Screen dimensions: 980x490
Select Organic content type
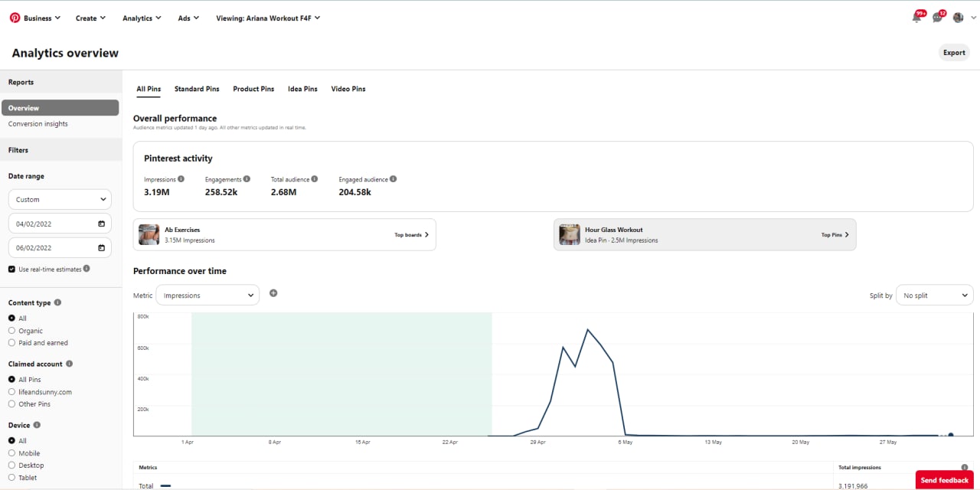pyautogui.click(x=11, y=331)
